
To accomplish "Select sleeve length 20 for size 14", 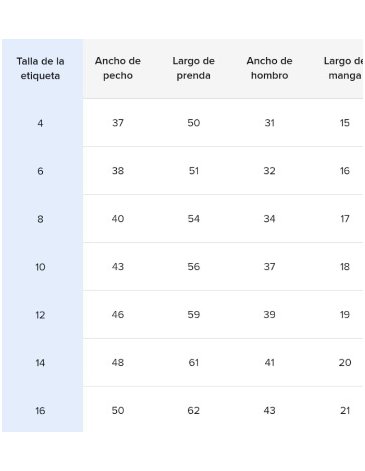I will (x=345, y=362).
